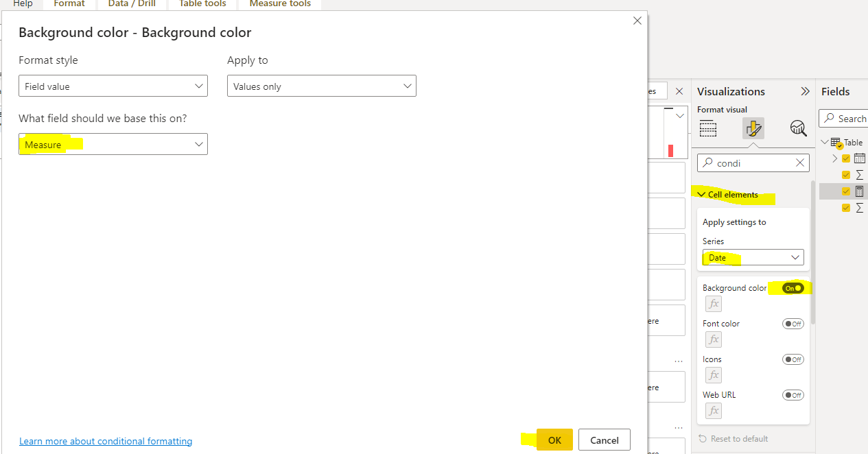Click the calculator measure icon in Fields
Viewport: 868px width, 454px height.
[860, 191]
